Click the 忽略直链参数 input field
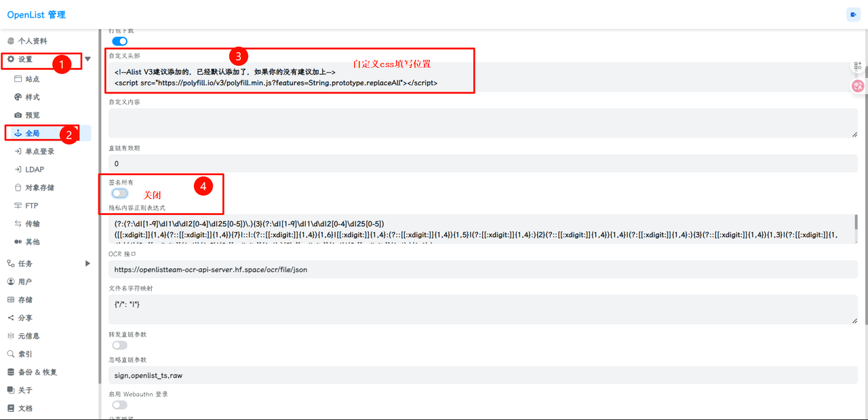This screenshot has height=420, width=868. coord(483,375)
